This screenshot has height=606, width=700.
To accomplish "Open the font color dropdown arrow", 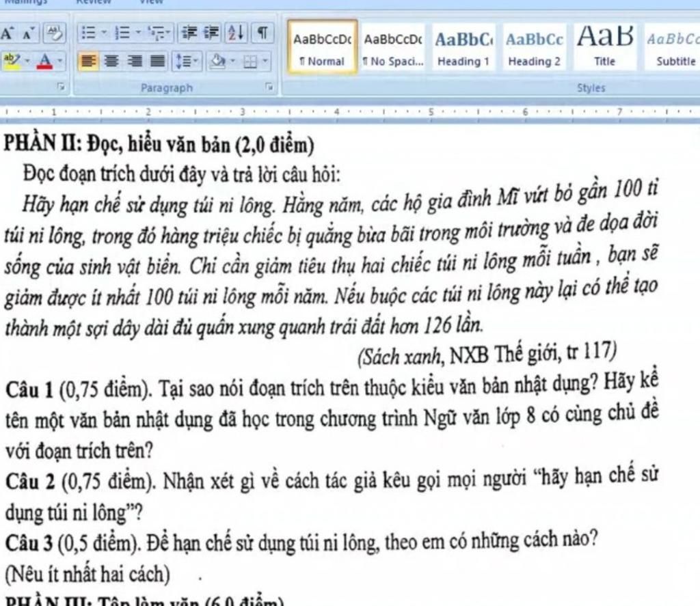I will click(59, 61).
